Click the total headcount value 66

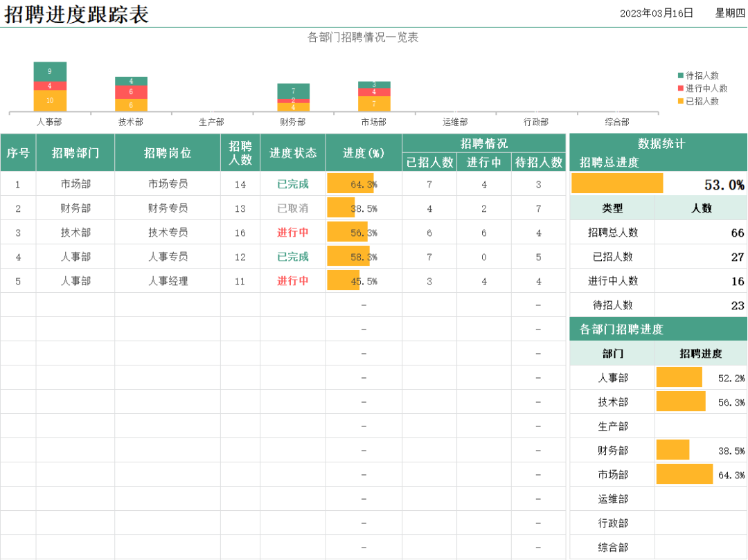(738, 233)
